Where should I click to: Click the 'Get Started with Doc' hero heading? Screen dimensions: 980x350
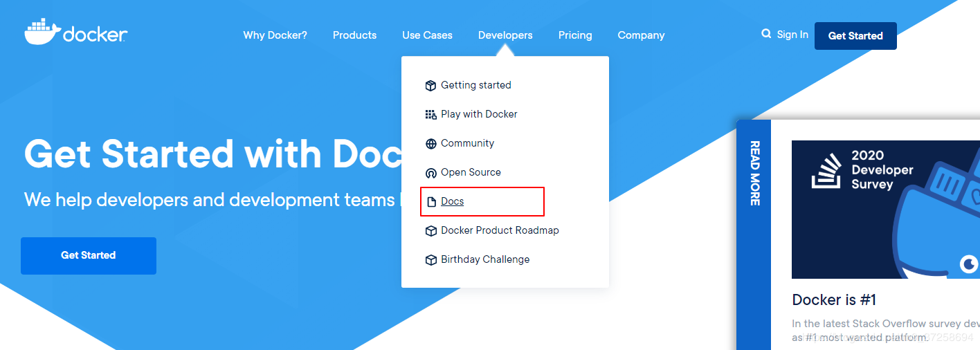212,154
